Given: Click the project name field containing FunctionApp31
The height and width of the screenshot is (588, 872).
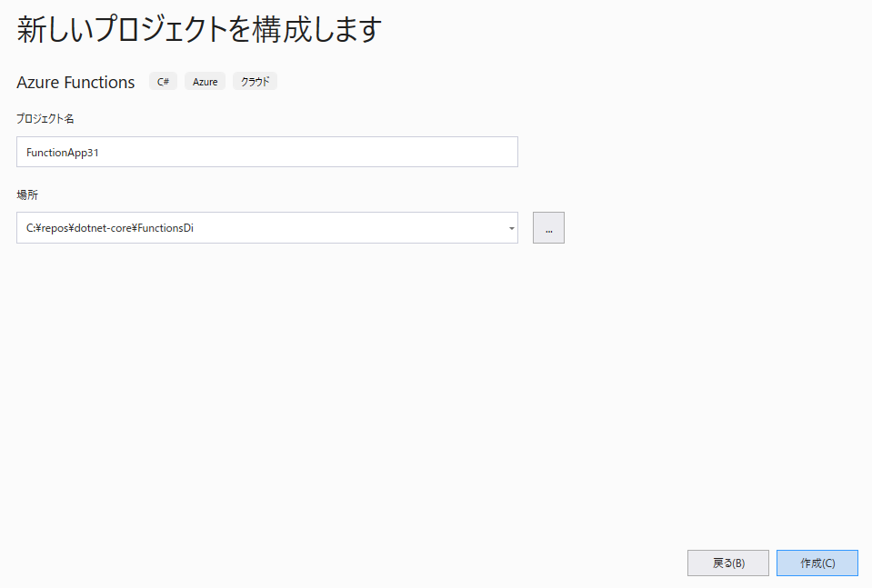Looking at the screenshot, I should (267, 152).
